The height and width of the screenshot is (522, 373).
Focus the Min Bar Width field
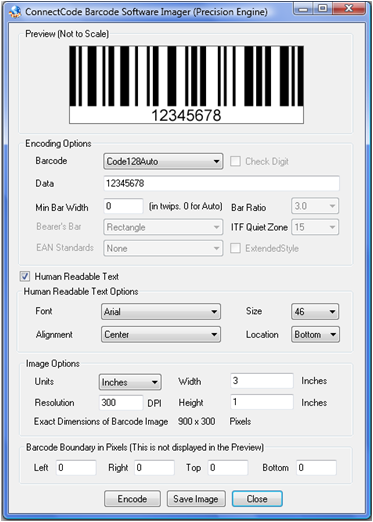123,206
